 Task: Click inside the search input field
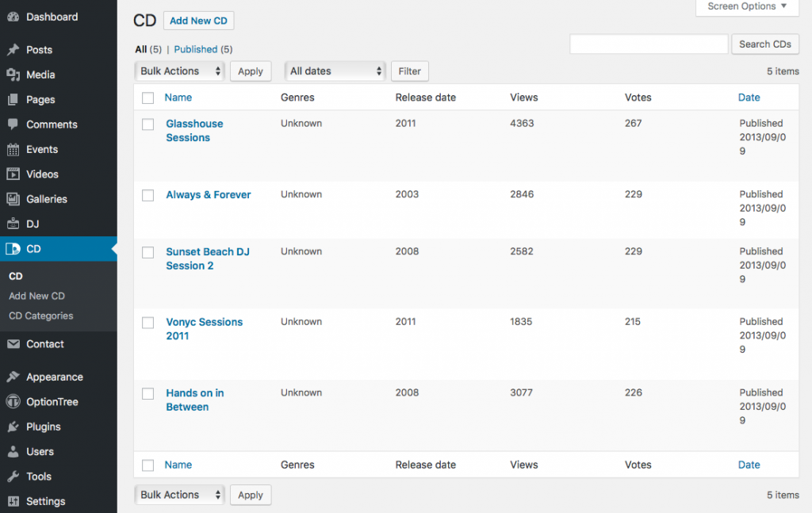coord(649,44)
